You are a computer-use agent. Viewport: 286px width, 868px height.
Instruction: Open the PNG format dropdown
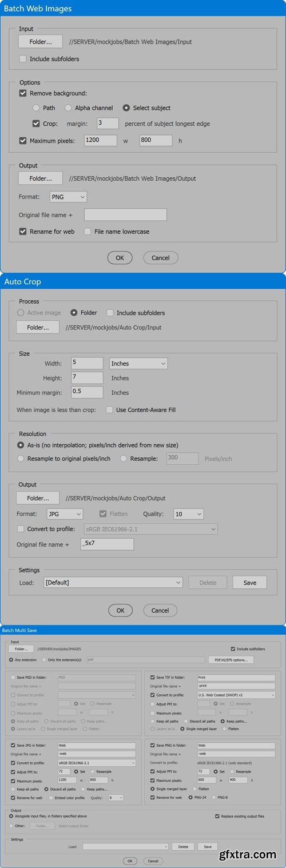pos(68,197)
